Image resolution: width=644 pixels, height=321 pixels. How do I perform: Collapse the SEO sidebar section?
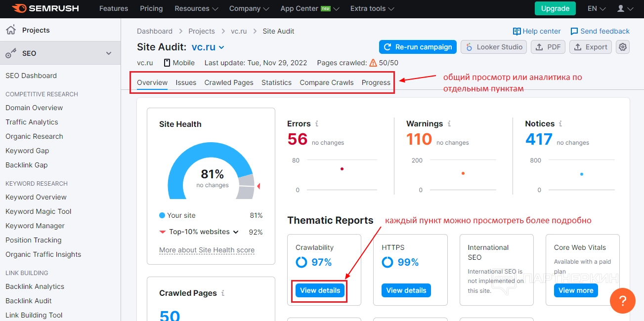(109, 53)
